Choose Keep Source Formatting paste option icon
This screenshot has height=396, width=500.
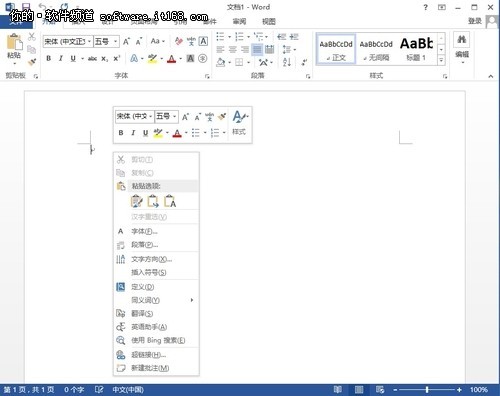(137, 201)
